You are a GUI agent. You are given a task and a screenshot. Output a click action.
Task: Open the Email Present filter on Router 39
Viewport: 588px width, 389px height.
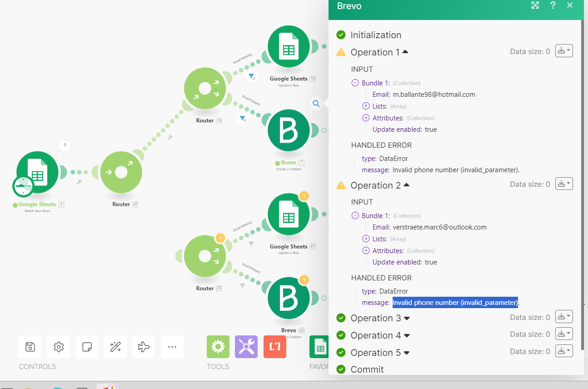click(x=242, y=285)
